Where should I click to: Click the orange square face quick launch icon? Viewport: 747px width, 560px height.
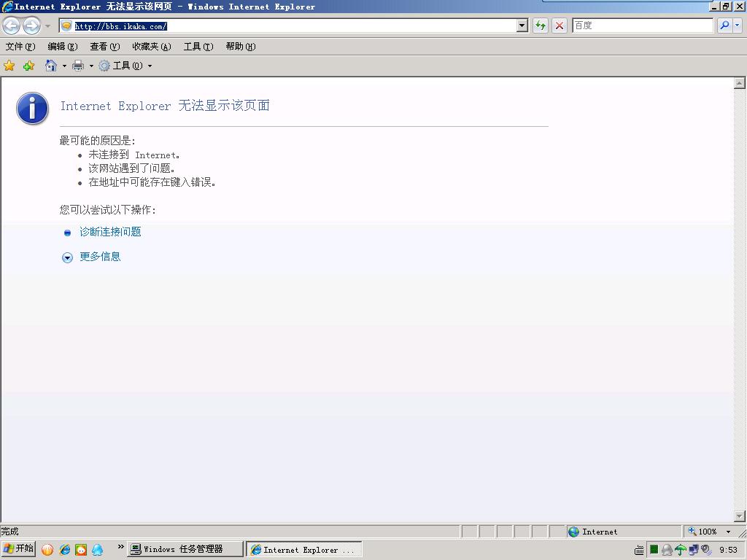click(x=81, y=550)
